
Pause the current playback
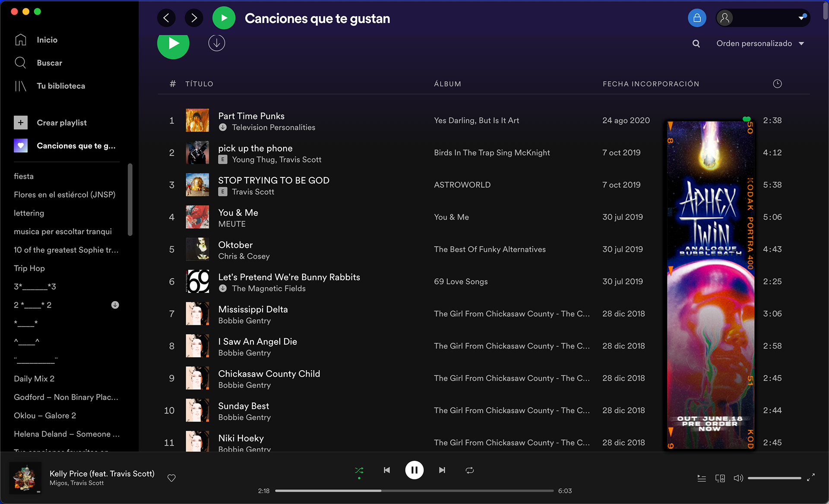click(x=414, y=470)
